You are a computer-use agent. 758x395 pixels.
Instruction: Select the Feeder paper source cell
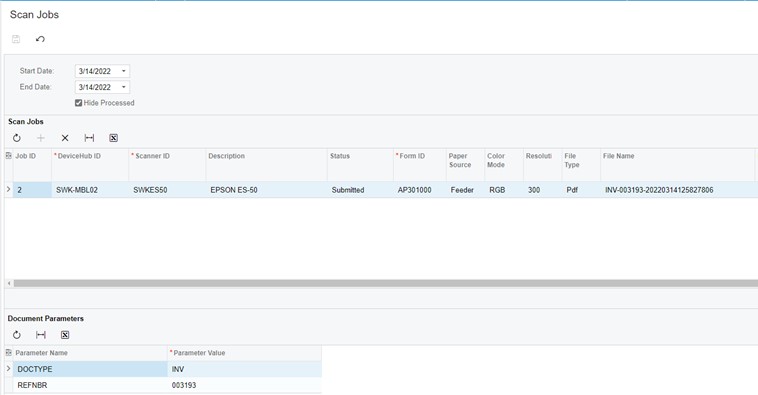click(x=465, y=190)
